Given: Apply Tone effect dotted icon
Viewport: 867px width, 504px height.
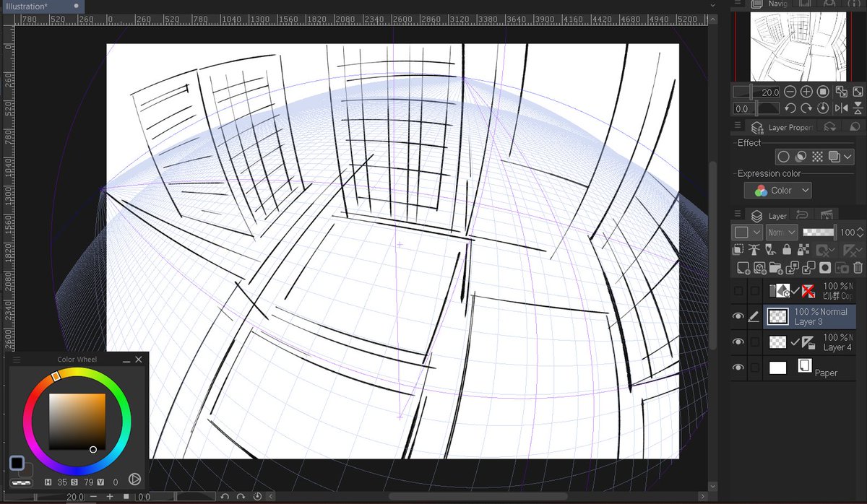Looking at the screenshot, I should point(817,157).
